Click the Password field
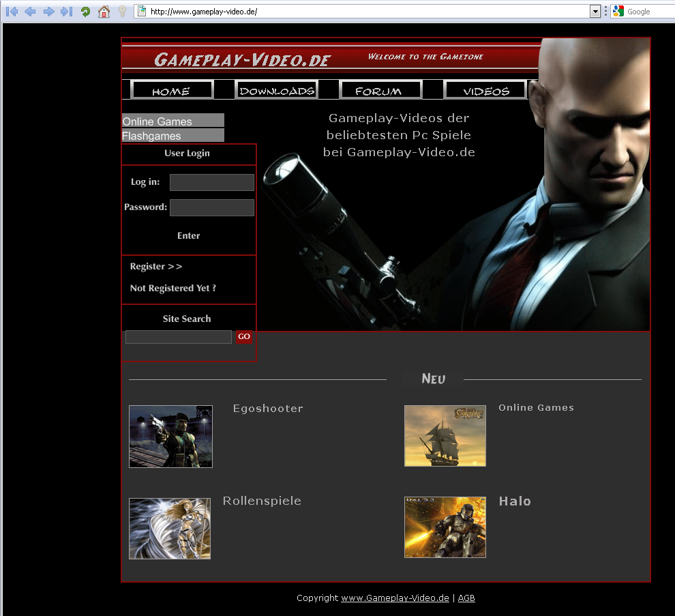675x616 pixels. pos(212,207)
